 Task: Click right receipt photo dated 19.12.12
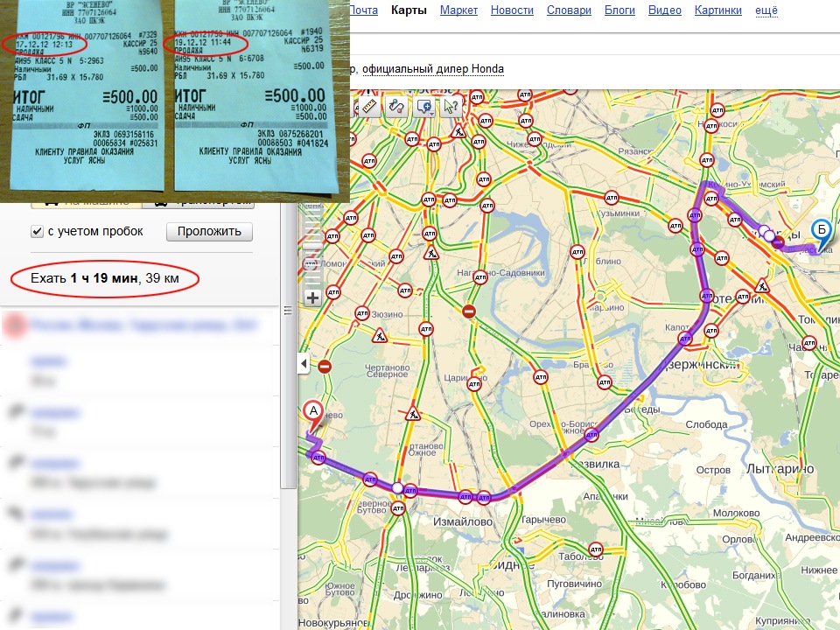pos(256,96)
